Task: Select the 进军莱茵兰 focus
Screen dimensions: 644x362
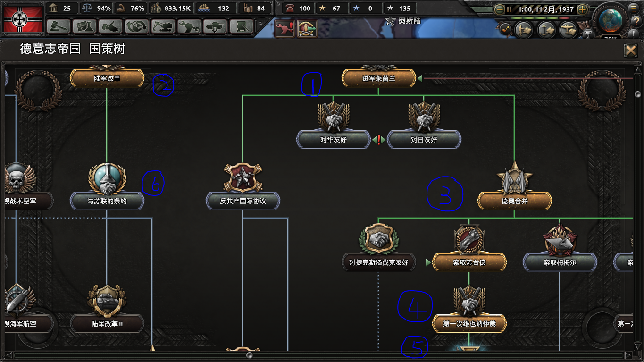Action: point(378,78)
